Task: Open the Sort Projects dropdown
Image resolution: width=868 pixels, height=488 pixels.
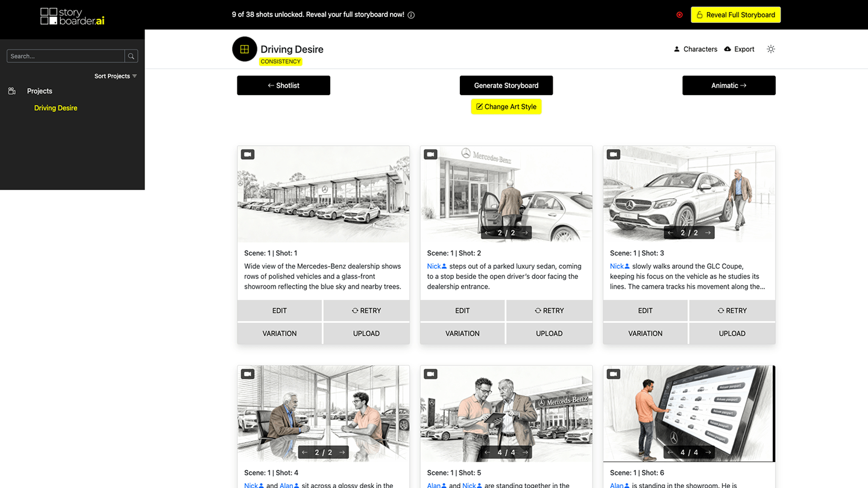Action: (x=115, y=76)
